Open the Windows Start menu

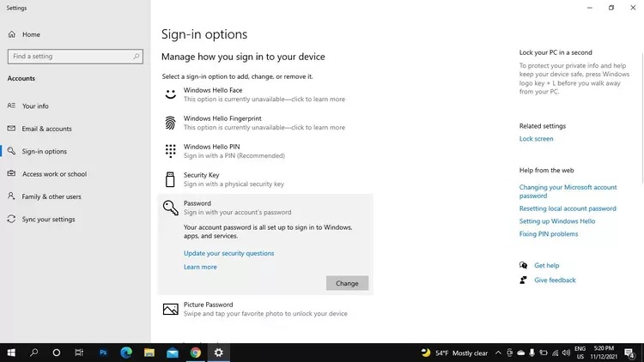click(11, 353)
